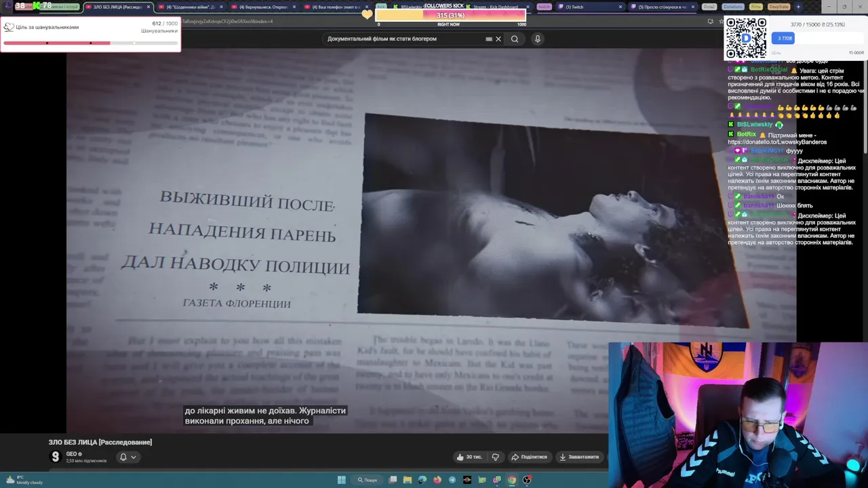Open the on-screen keyboard icon in search

tap(489, 39)
